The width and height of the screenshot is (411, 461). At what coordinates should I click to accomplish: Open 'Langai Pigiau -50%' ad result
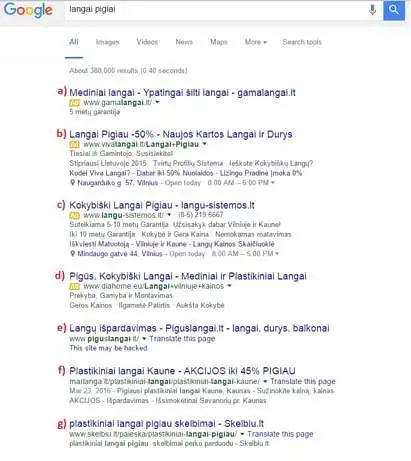[x=181, y=134]
